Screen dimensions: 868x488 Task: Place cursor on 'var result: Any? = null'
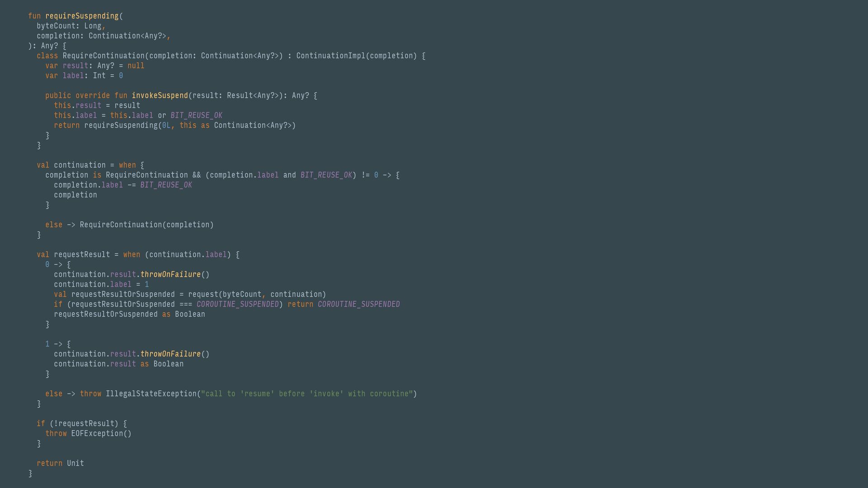(x=95, y=66)
